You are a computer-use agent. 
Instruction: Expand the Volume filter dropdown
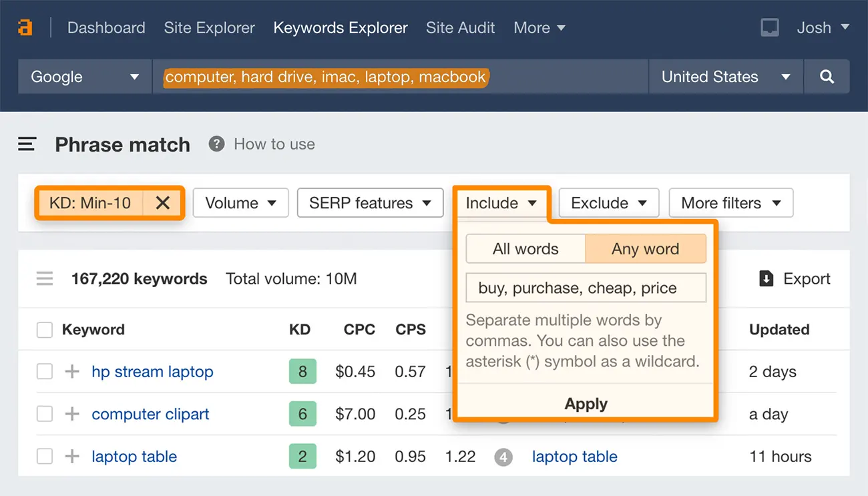240,203
